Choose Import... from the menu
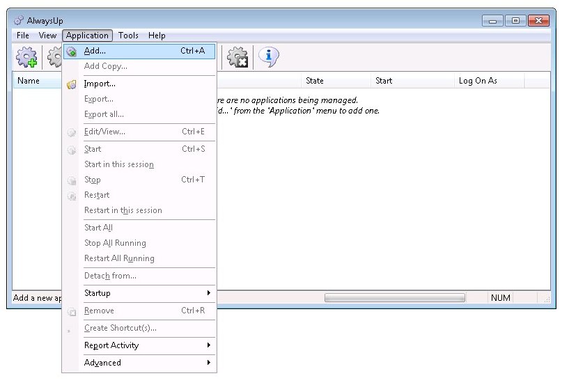The width and height of the screenshot is (569, 392). pyautogui.click(x=139, y=84)
